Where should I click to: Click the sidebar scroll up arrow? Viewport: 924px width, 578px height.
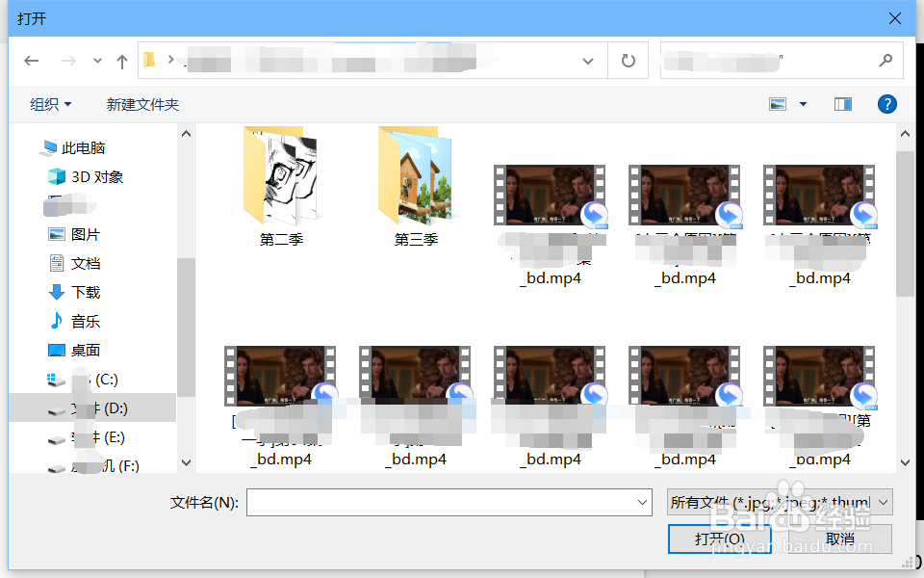(186, 134)
